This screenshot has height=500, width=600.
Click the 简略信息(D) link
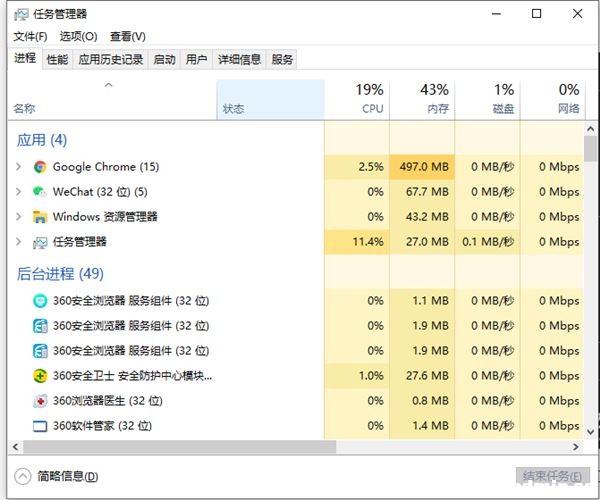[x=68, y=476]
